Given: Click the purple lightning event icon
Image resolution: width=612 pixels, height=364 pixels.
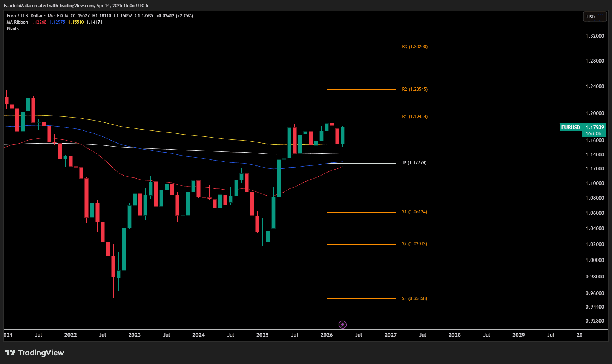Looking at the screenshot, I should tap(342, 324).
